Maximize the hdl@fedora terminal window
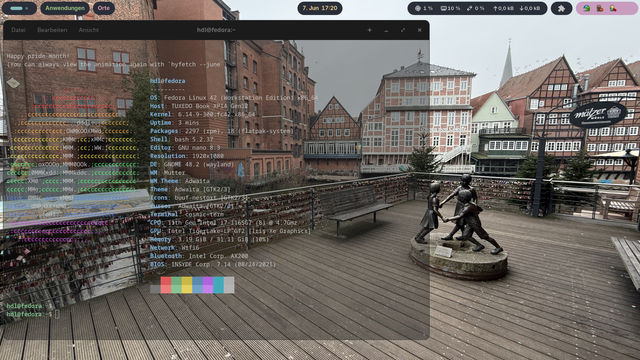 (x=403, y=30)
